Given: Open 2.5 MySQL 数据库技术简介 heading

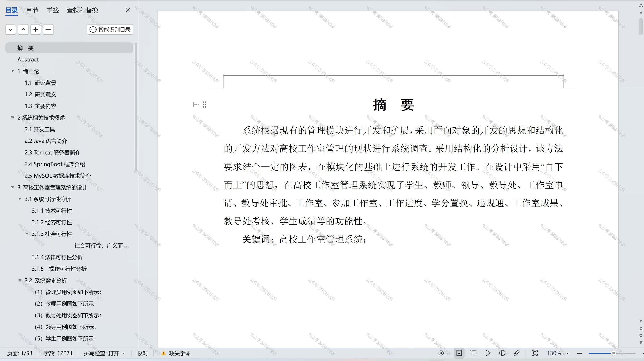Looking at the screenshot, I should click(x=58, y=176).
